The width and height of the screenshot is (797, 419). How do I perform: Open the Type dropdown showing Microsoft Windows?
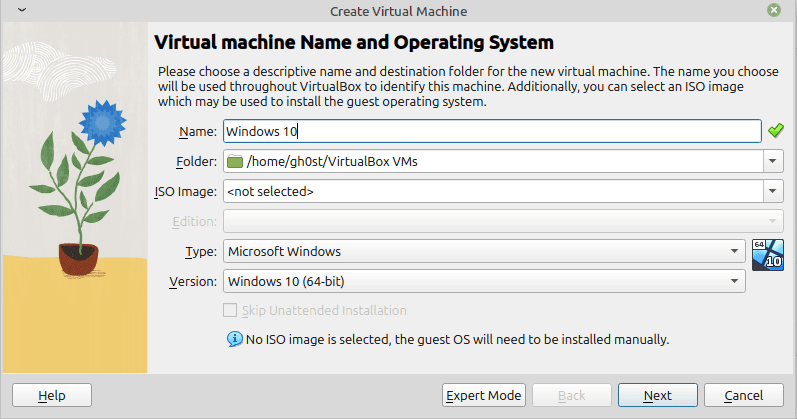pos(484,251)
